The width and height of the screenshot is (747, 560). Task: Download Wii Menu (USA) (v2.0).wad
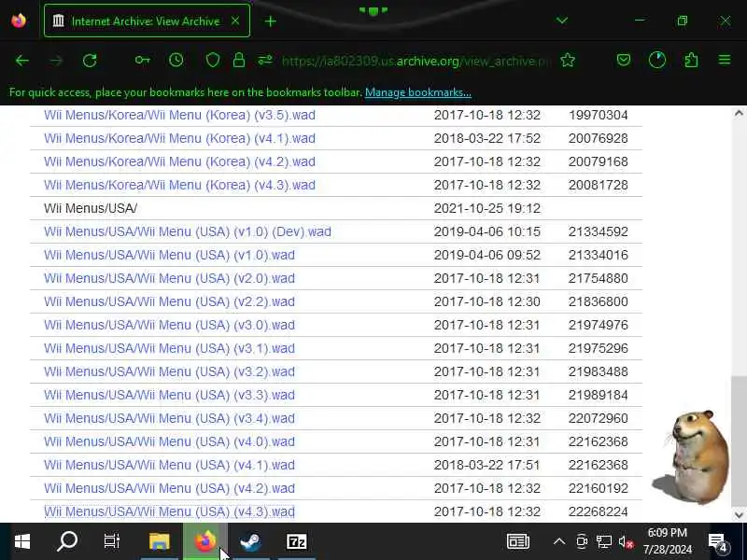pyautogui.click(x=170, y=278)
